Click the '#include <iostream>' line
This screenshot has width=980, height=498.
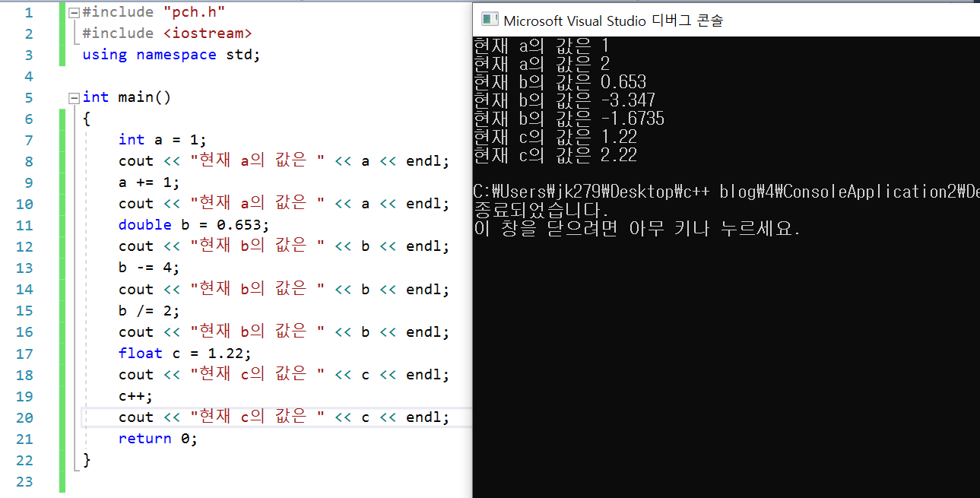click(x=167, y=33)
